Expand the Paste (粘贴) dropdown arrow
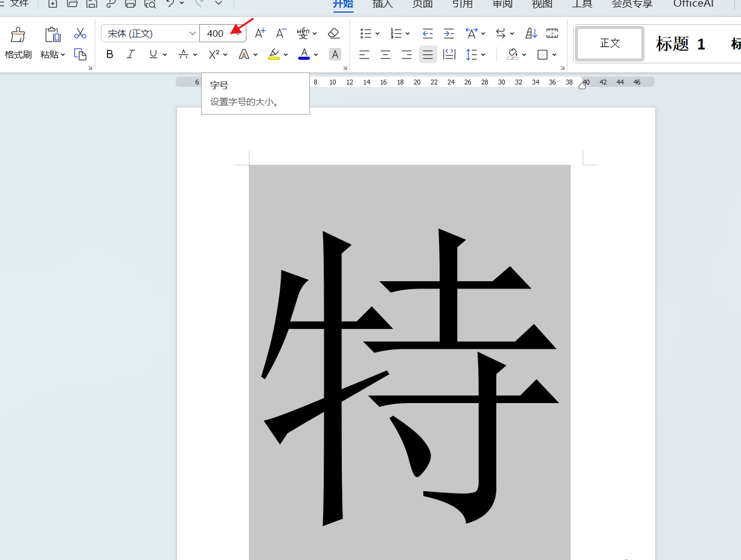Screen dimensions: 741x560 point(63,55)
